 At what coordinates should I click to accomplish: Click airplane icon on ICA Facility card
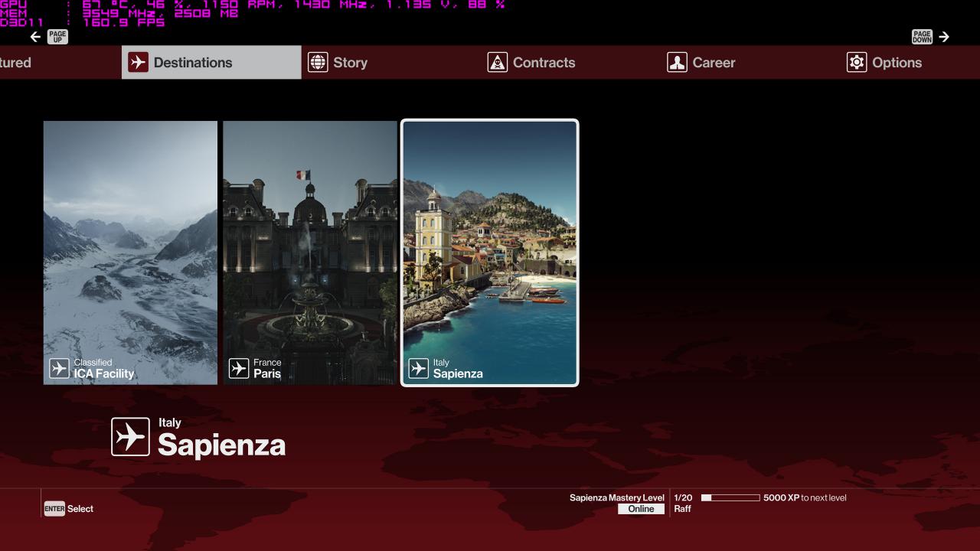(x=59, y=369)
